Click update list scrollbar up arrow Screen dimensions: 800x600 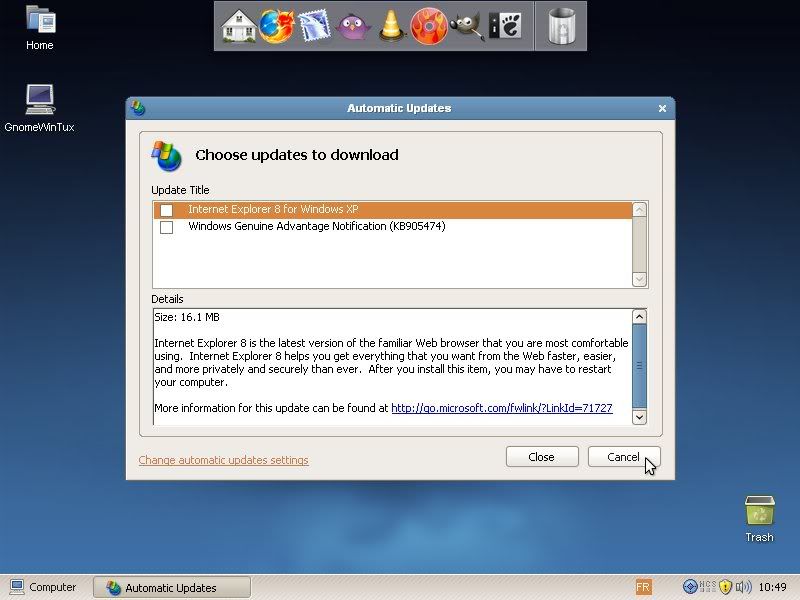tap(639, 209)
